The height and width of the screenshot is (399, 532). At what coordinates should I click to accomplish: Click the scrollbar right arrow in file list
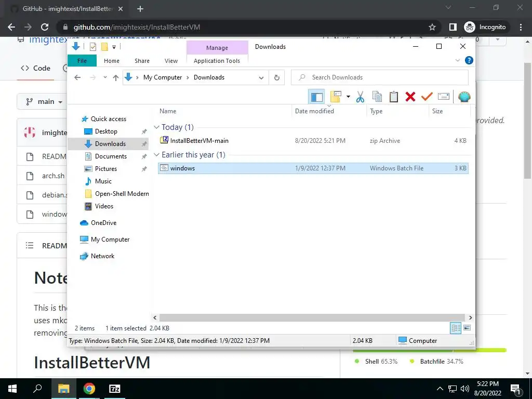coord(470,317)
